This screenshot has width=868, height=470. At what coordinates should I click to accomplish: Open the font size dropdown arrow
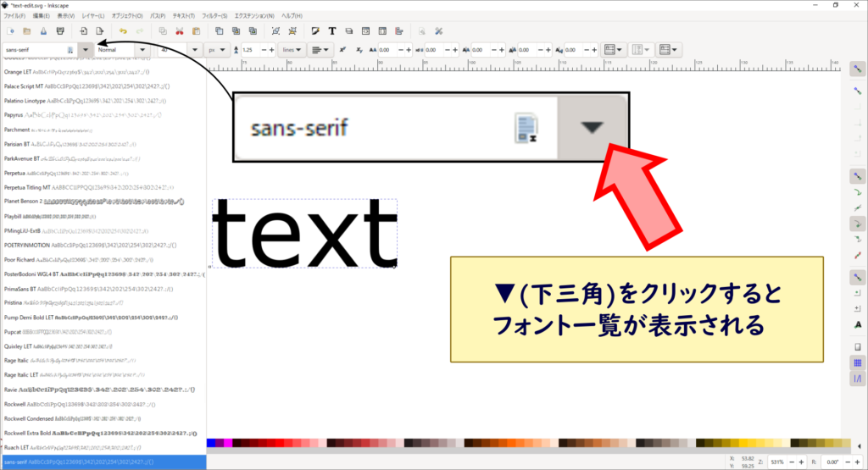click(194, 50)
